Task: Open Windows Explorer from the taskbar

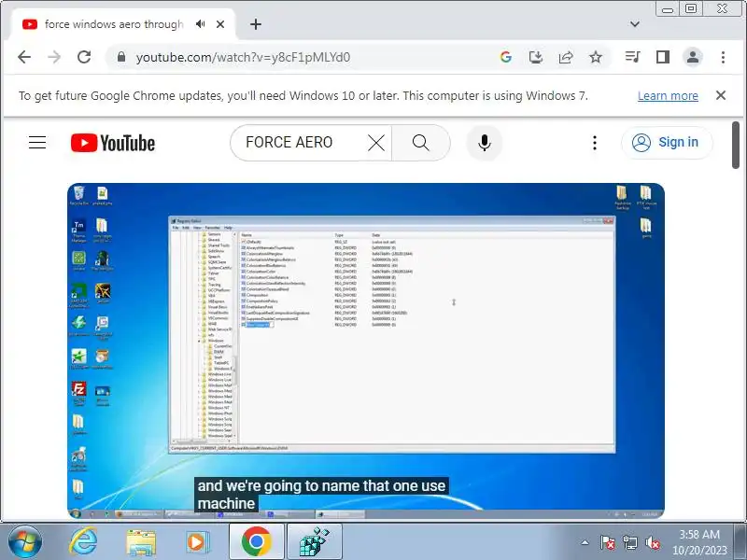Action: pyautogui.click(x=141, y=542)
